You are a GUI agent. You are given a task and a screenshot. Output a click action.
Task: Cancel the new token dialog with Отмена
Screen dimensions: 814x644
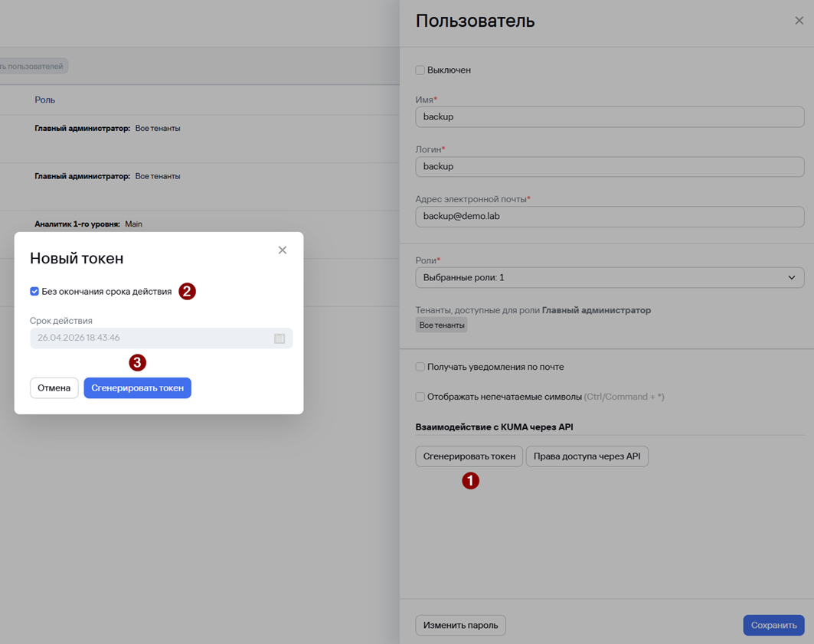coord(54,388)
